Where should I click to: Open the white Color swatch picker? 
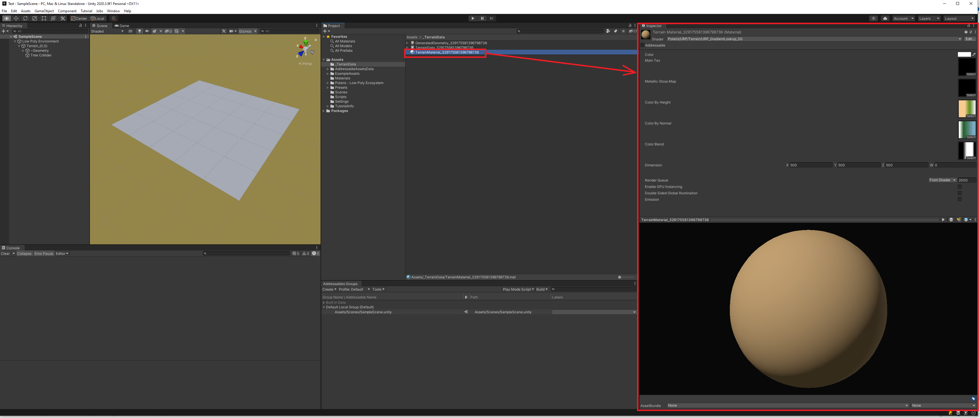coord(964,54)
